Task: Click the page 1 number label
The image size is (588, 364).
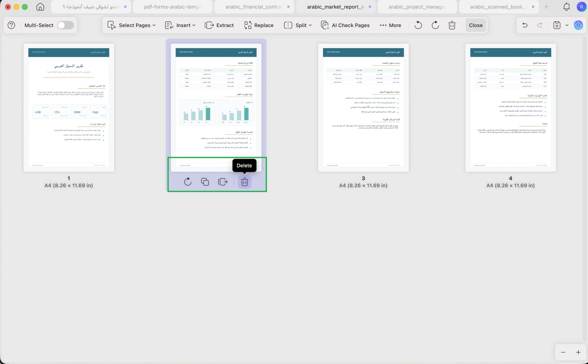Action: point(69,178)
